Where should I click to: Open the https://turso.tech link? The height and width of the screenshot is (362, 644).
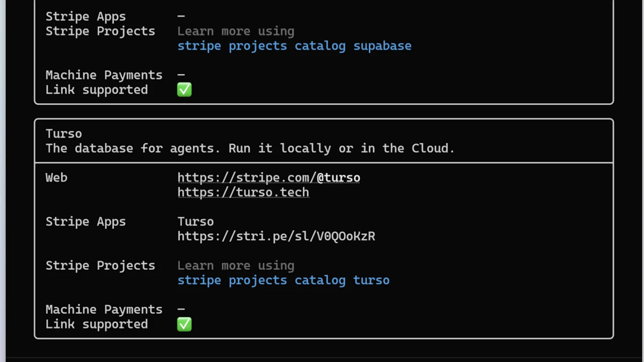[x=243, y=193]
